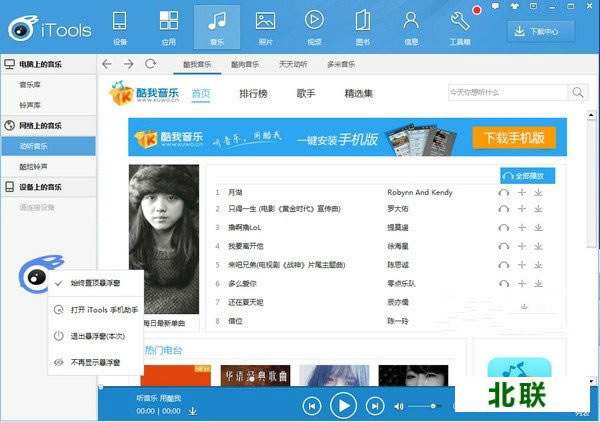Viewport: 600px width, 422px height.
Task: Click the search magnifier icon
Action: pos(577,93)
